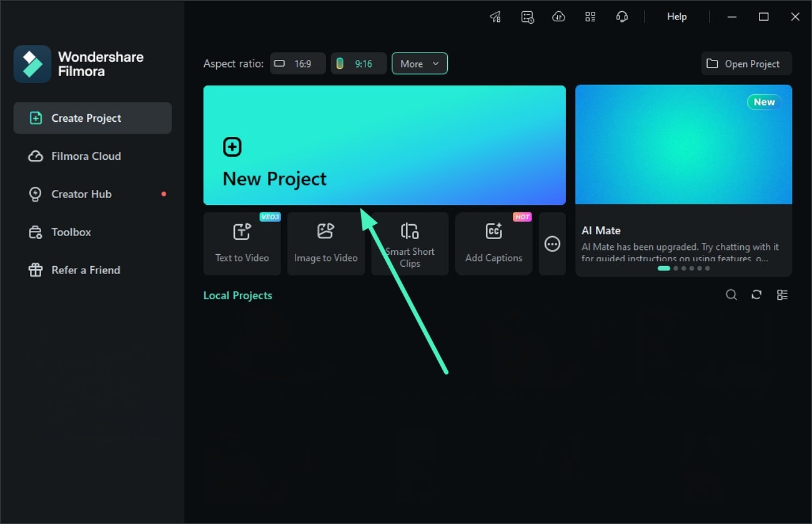The width and height of the screenshot is (812, 524).
Task: Click the Open Project button
Action: (746, 64)
